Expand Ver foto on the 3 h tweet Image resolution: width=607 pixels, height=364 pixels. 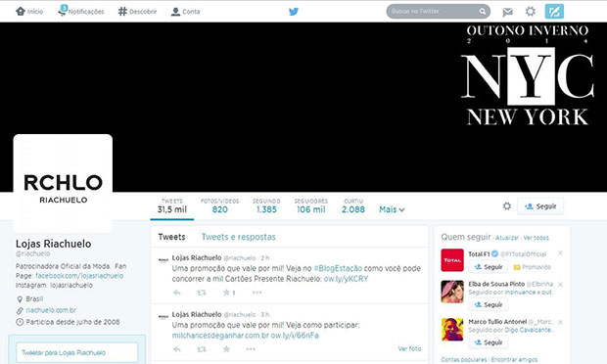[x=409, y=348]
